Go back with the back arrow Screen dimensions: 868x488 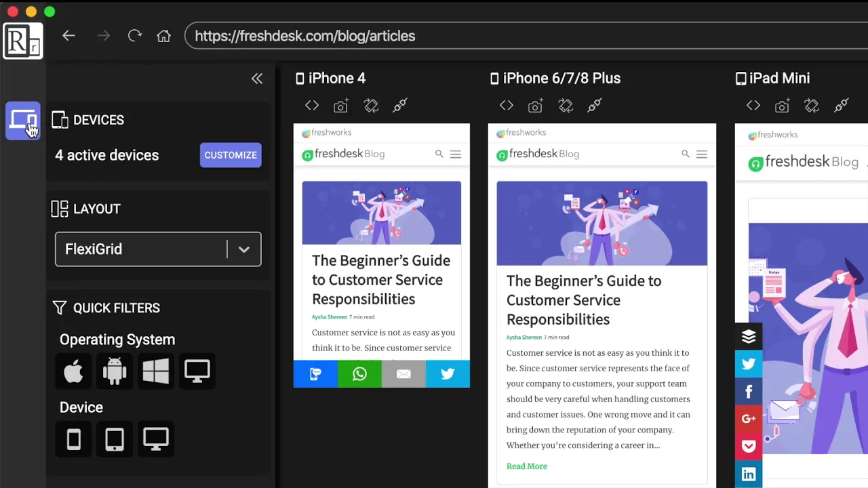point(68,36)
